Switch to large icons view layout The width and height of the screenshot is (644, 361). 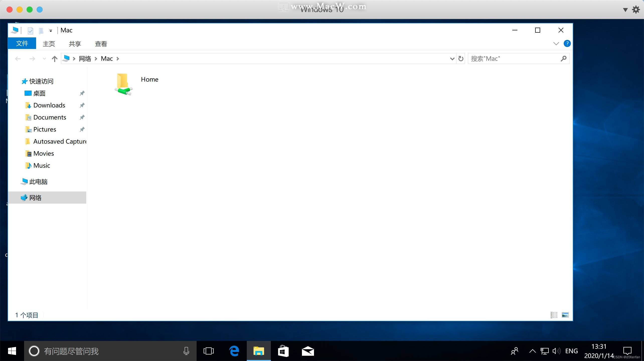(x=565, y=315)
